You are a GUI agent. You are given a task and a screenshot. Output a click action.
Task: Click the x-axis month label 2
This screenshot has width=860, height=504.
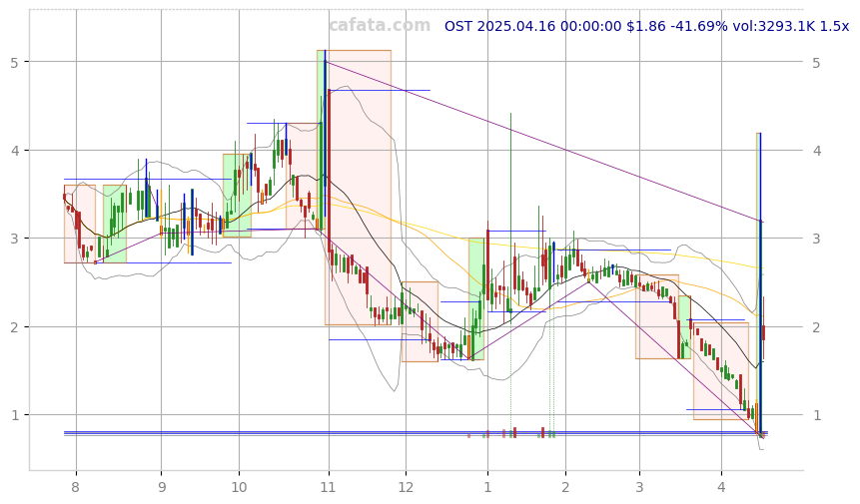coord(565,487)
